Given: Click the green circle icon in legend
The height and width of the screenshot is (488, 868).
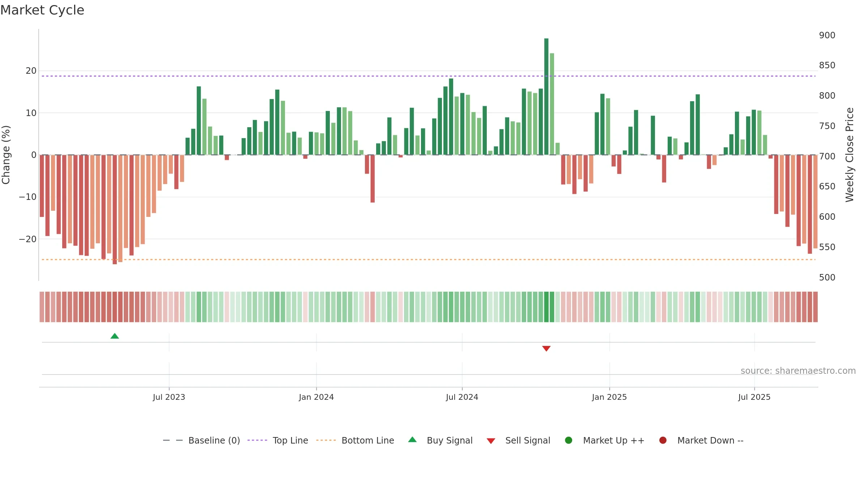Looking at the screenshot, I should pyautogui.click(x=569, y=440).
